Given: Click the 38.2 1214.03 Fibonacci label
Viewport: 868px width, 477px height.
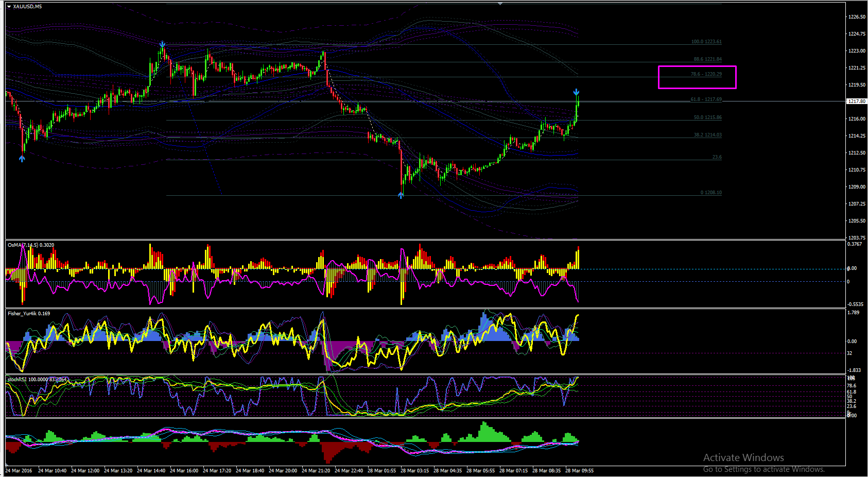Looking at the screenshot, I should click(x=707, y=135).
